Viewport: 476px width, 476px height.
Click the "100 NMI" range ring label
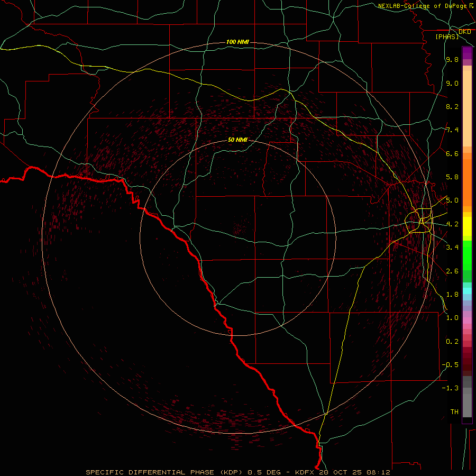(x=237, y=42)
